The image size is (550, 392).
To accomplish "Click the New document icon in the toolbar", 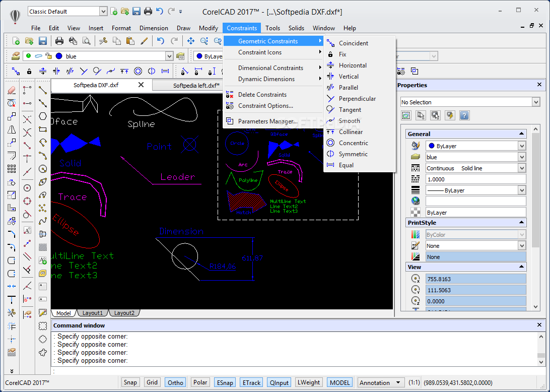I will 16,41.
